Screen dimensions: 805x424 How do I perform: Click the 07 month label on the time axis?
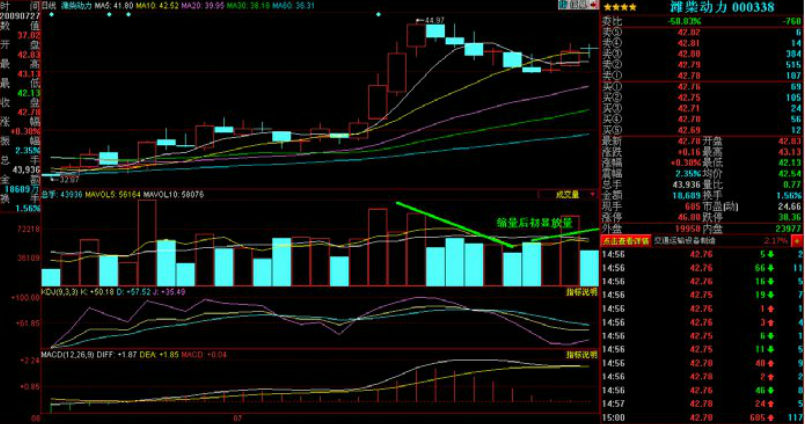pyautogui.click(x=238, y=419)
